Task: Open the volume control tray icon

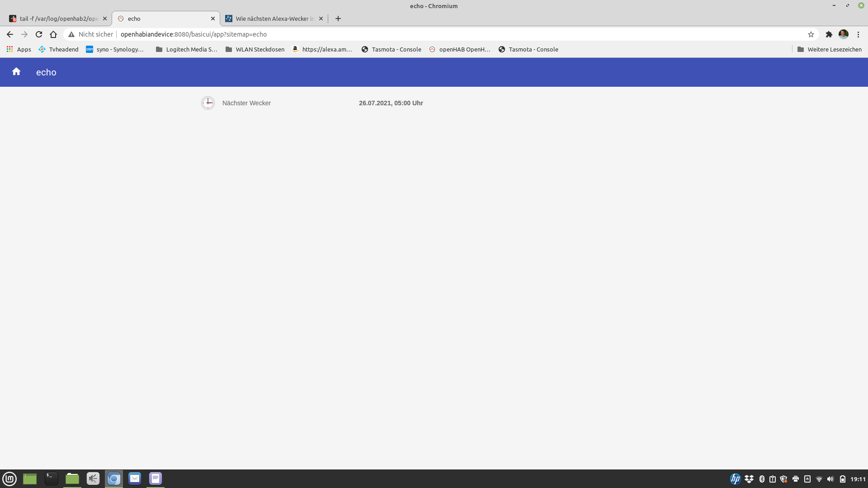Action: [x=830, y=479]
